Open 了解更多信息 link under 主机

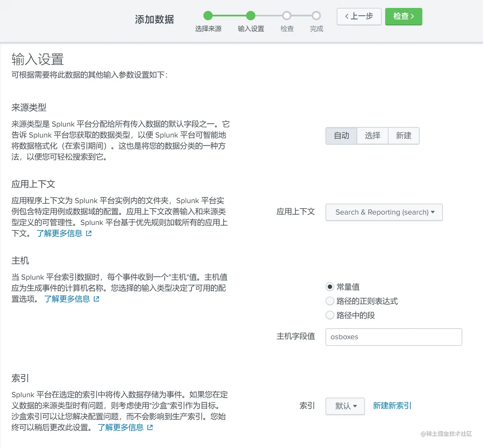67,299
